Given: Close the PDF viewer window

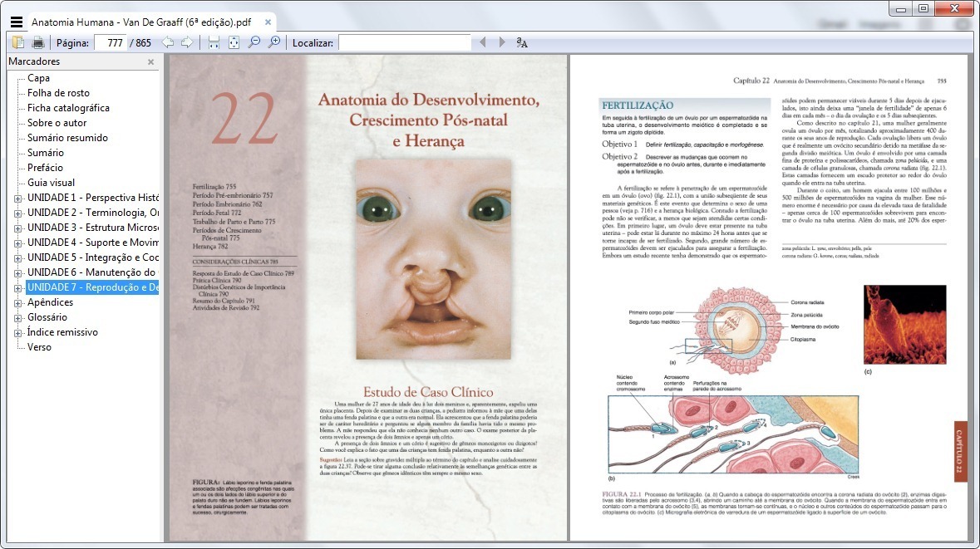Looking at the screenshot, I should pyautogui.click(x=954, y=9).
